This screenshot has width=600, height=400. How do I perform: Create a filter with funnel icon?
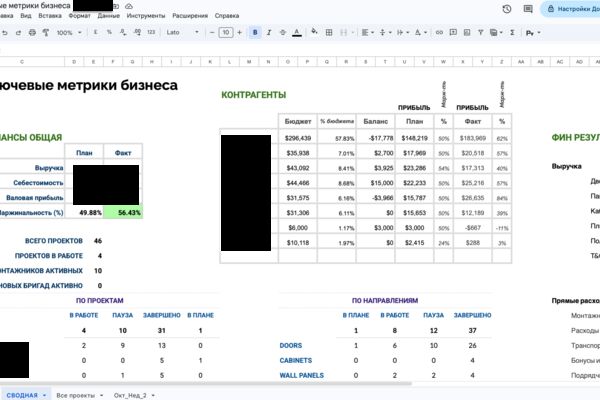(x=481, y=33)
